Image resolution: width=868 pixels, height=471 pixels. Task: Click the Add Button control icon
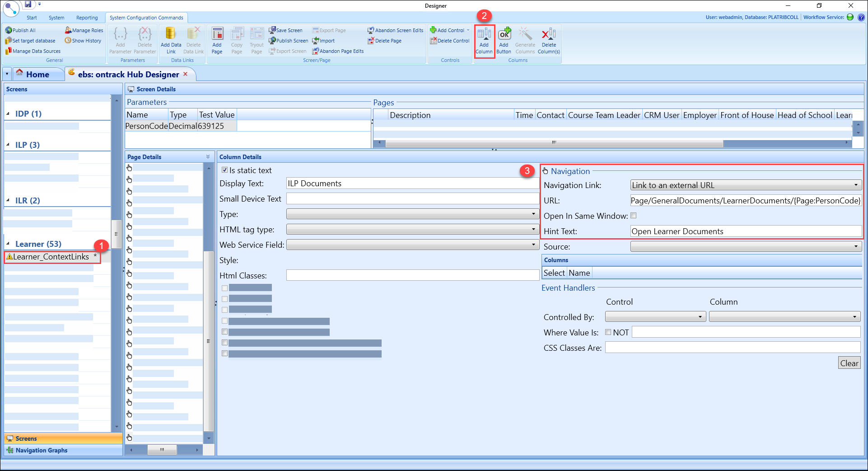[x=504, y=40]
